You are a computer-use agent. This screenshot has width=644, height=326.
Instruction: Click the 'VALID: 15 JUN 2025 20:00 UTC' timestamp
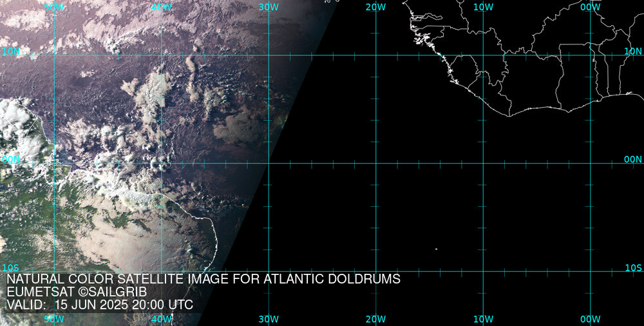click(x=100, y=305)
